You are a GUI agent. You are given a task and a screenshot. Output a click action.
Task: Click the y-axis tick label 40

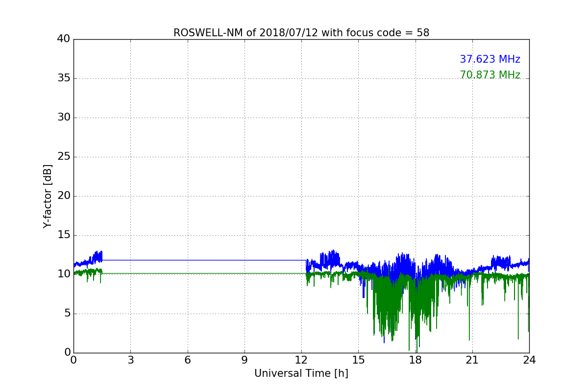pyautogui.click(x=64, y=39)
